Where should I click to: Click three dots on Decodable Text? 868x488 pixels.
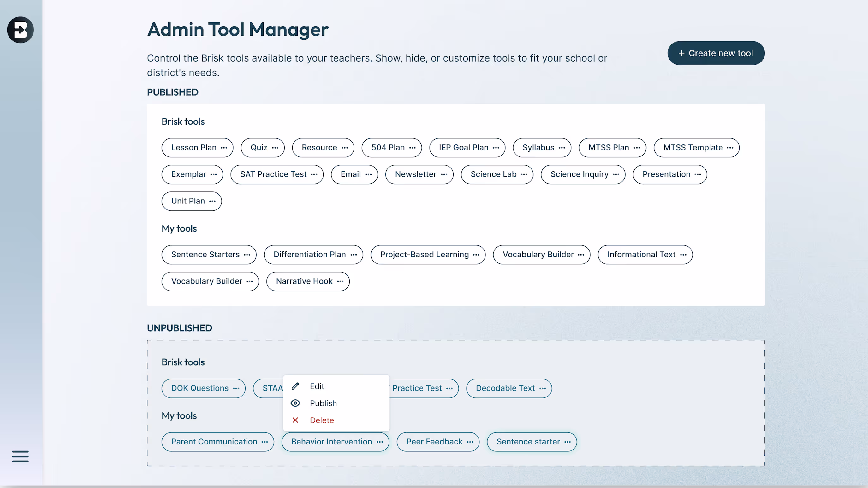[x=543, y=388]
